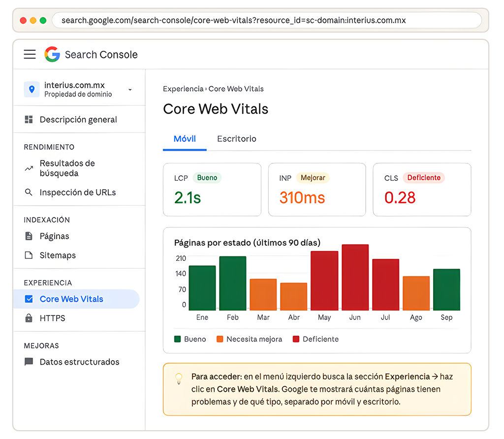Open Core Web Vitals in the sidebar
Viewport: 504px width, 439px height.
(71, 299)
